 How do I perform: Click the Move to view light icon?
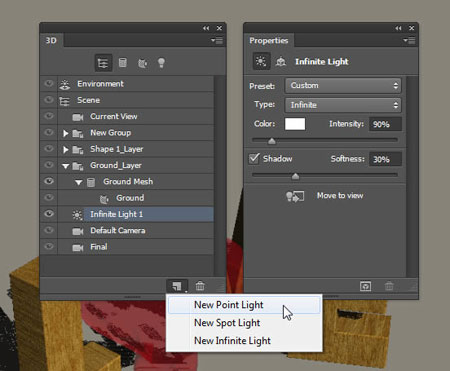tap(295, 196)
